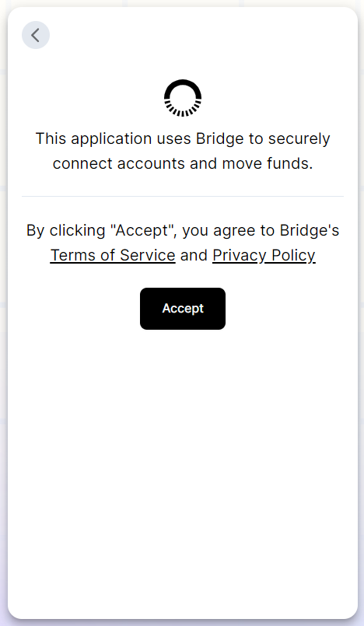
Task: Go back using the chevron arrow button
Action: point(36,35)
